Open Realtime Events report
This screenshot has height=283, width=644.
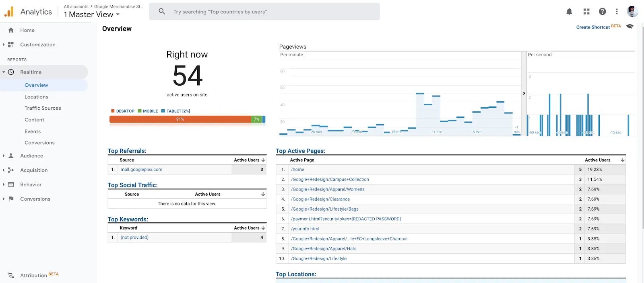click(33, 131)
